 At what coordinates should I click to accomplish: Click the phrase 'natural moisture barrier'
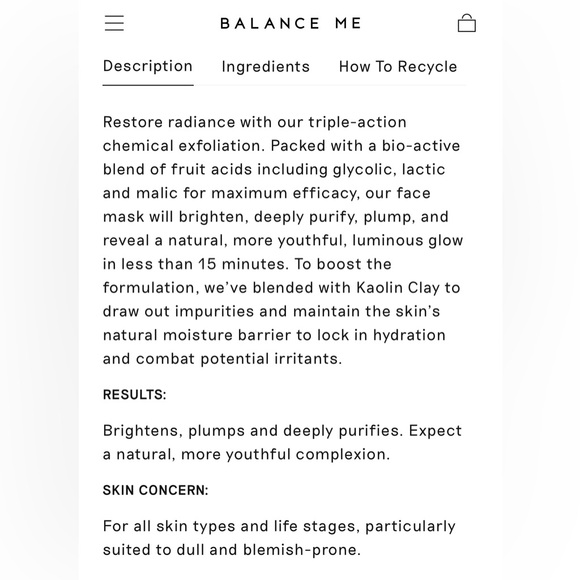pyautogui.click(x=196, y=335)
